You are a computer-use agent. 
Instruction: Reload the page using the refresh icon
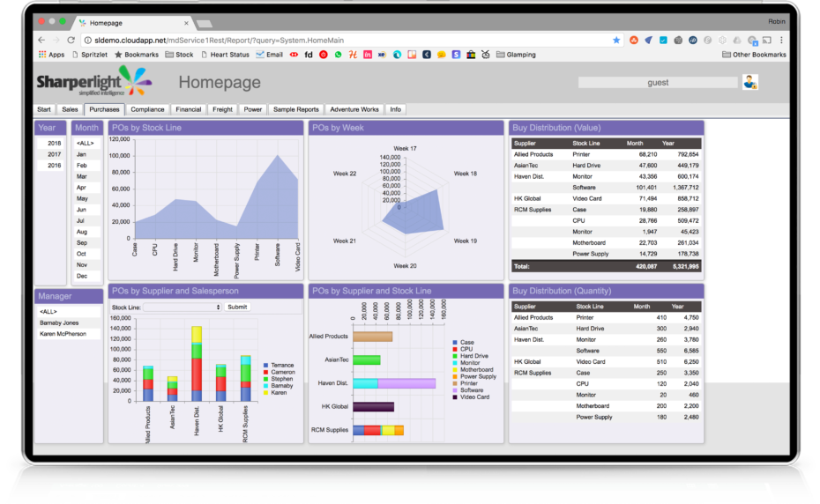(71, 41)
